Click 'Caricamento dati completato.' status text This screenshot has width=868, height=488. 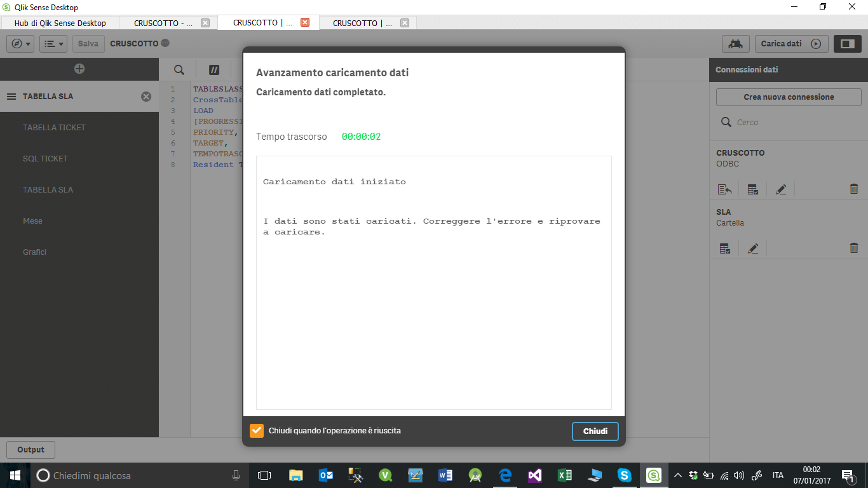coord(321,92)
